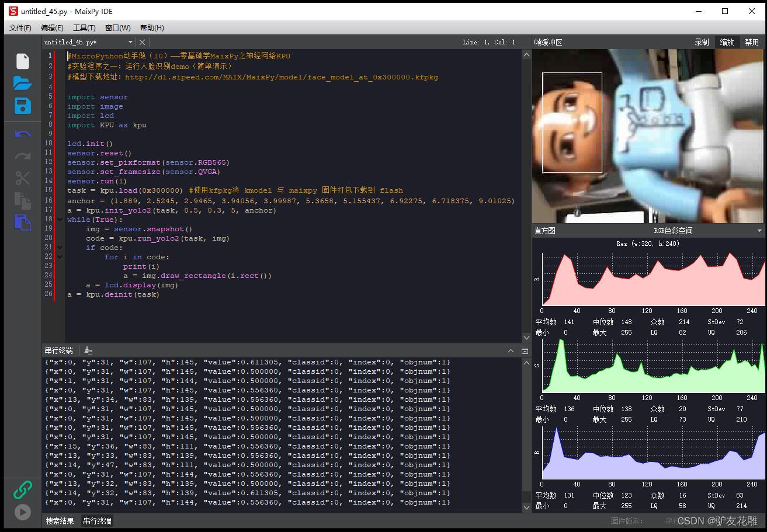
Task: Click the 'Res (w:320, h:240)' text
Action: [x=648, y=244]
